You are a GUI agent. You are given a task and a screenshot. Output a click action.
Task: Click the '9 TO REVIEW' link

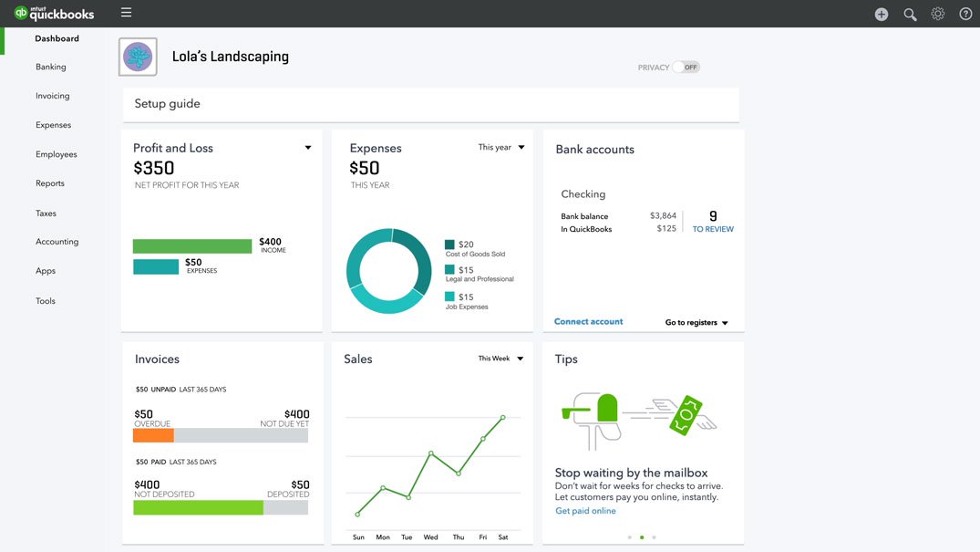712,223
